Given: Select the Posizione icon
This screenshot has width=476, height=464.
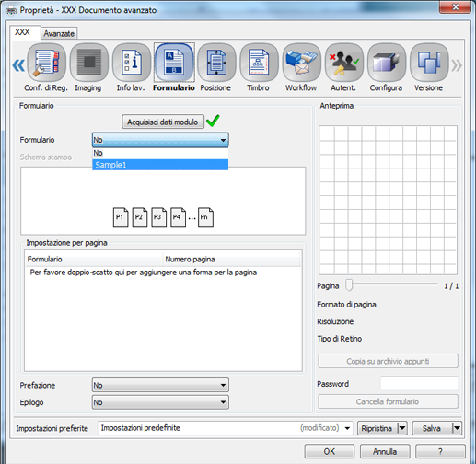Looking at the screenshot, I should [x=216, y=63].
